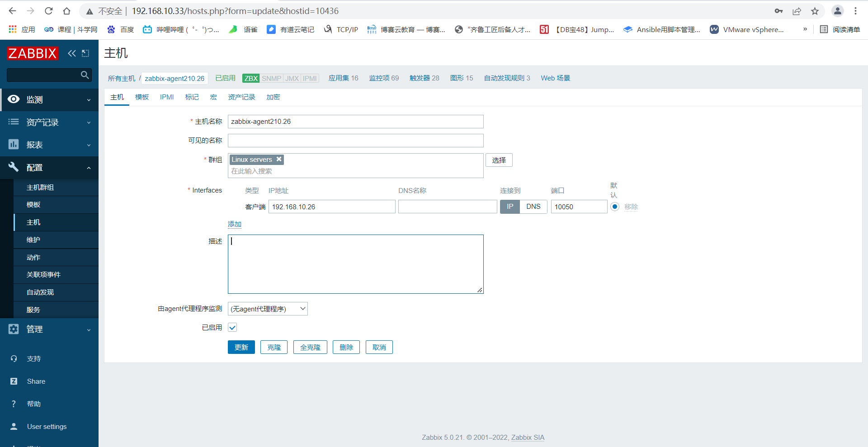Click the 更新 button
This screenshot has height=447, width=868.
[241, 347]
